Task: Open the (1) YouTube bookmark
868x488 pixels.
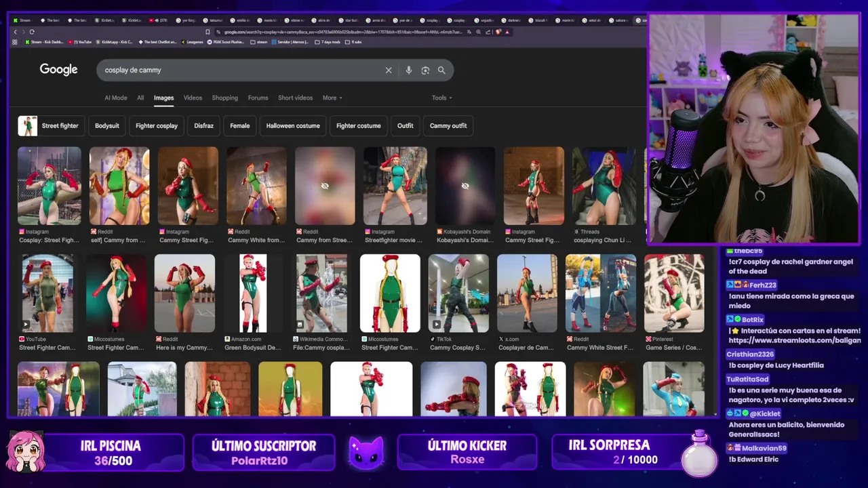Action: 79,42
